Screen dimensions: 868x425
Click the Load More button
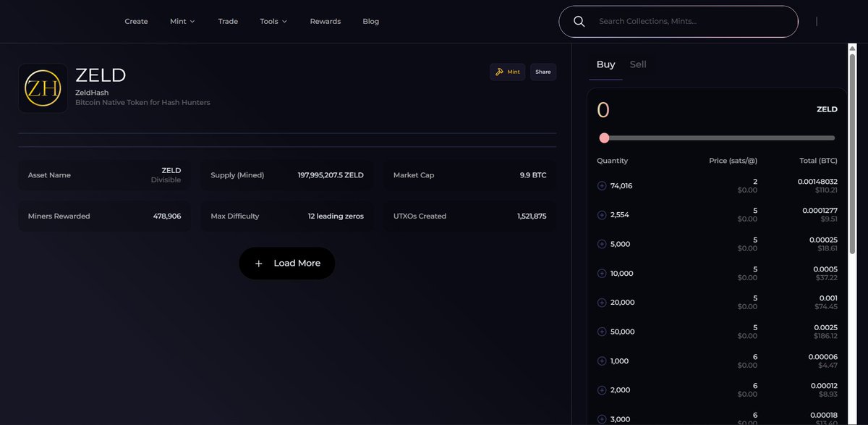pos(287,264)
